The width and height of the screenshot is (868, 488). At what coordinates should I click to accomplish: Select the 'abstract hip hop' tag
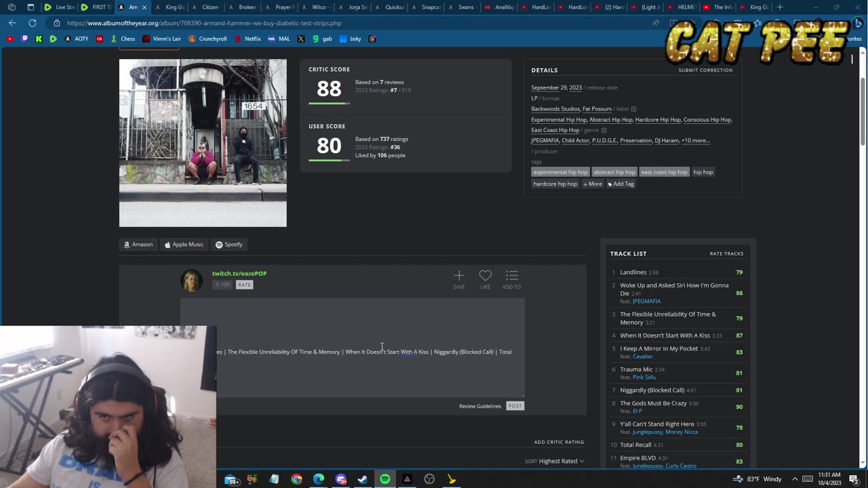point(614,172)
